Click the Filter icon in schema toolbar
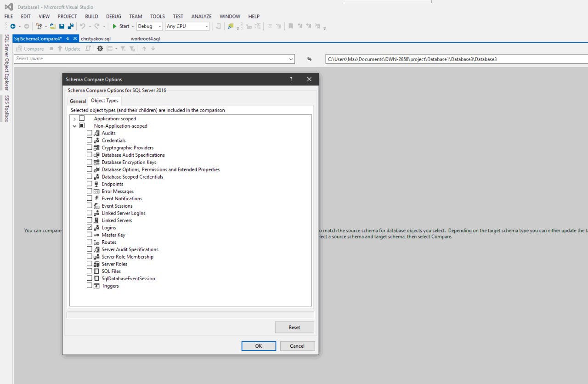The height and width of the screenshot is (384, 588). click(x=123, y=49)
